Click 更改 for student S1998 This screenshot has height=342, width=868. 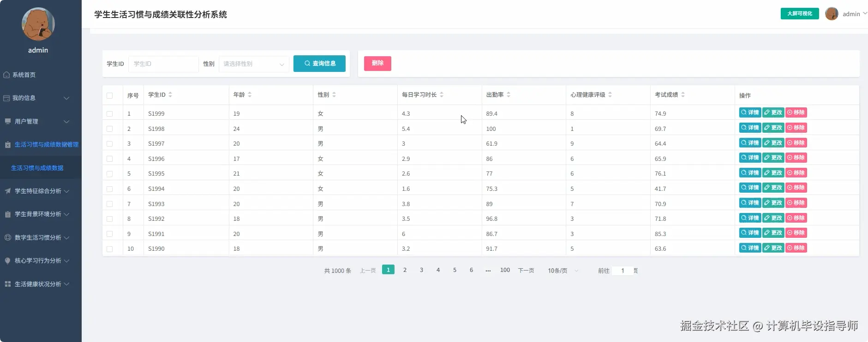pos(773,128)
